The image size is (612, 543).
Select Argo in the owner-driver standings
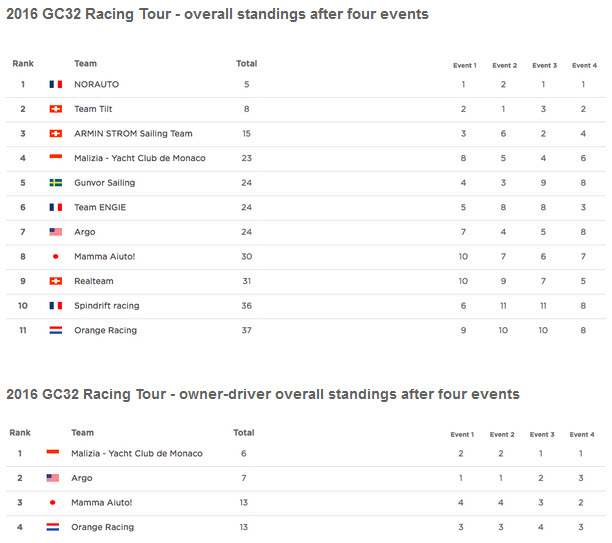(82, 478)
